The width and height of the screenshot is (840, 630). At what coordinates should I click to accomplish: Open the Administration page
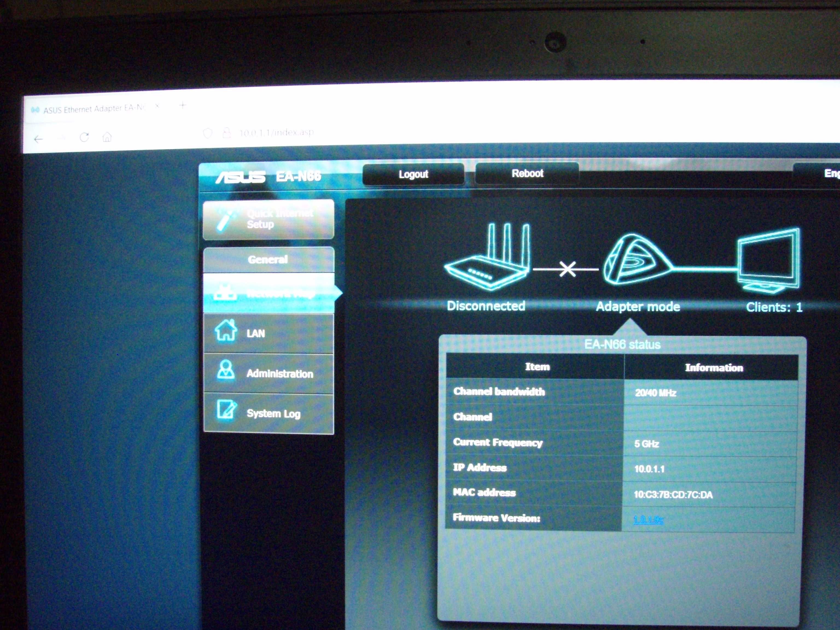click(x=269, y=374)
